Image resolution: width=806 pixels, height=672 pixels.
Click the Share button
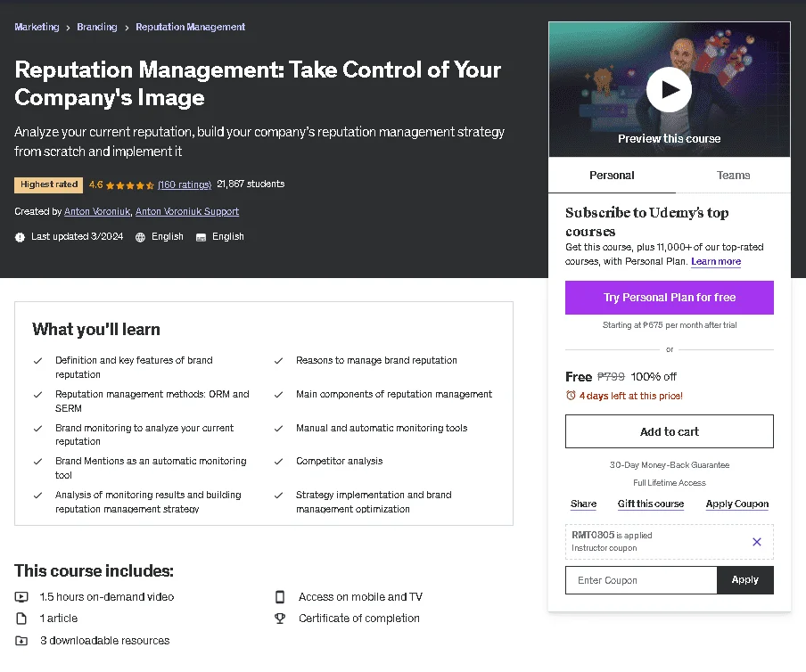click(x=583, y=504)
